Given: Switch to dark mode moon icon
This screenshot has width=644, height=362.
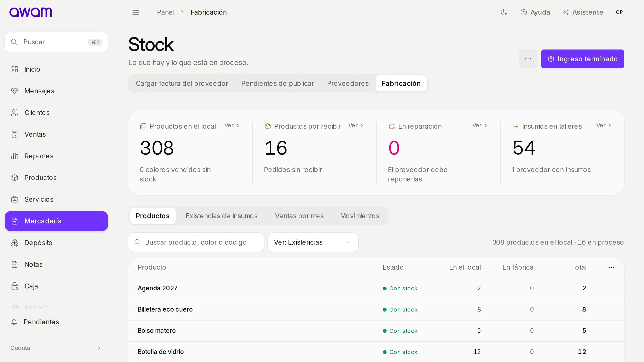Looking at the screenshot, I should click(504, 12).
